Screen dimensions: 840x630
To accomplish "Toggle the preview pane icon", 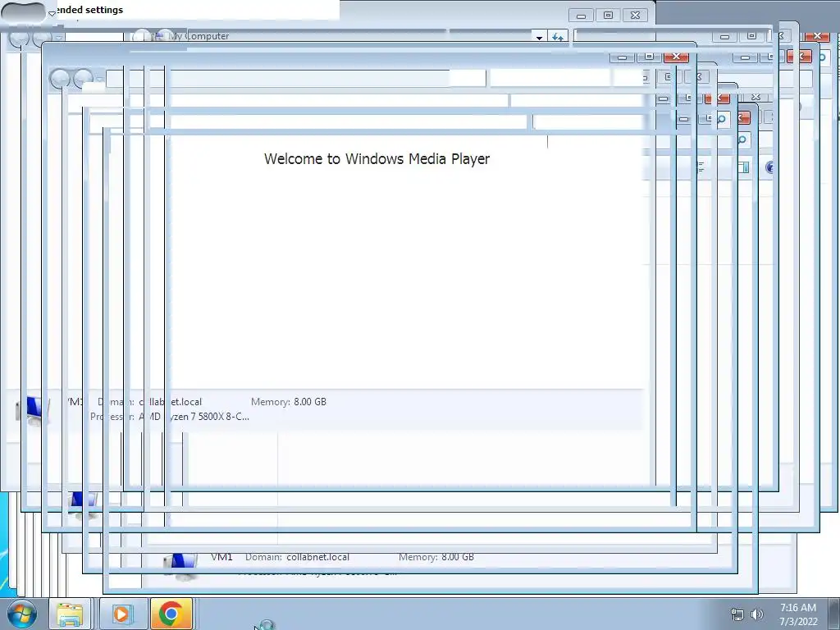I will [x=743, y=167].
